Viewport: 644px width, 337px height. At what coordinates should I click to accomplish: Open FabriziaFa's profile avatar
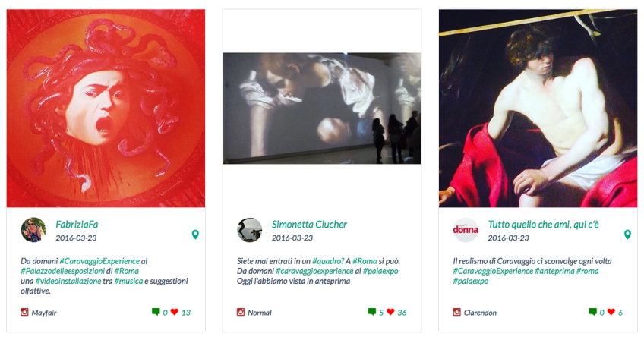(x=33, y=230)
